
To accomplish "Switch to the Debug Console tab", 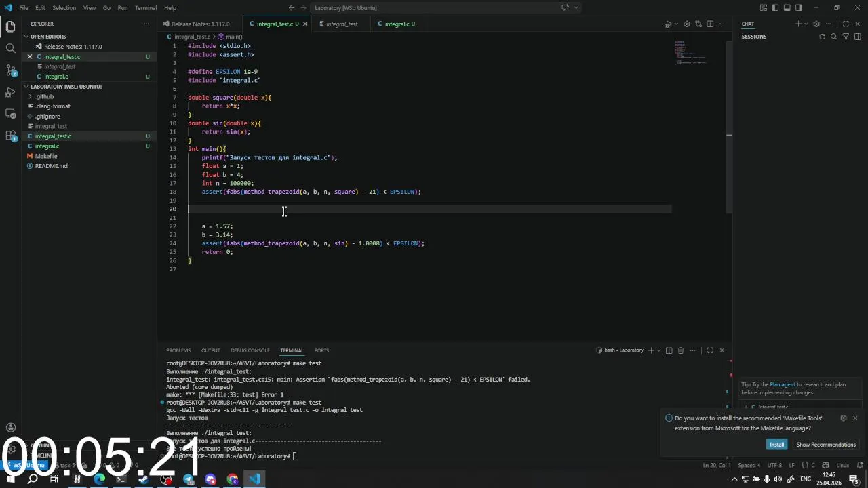I will pos(250,350).
